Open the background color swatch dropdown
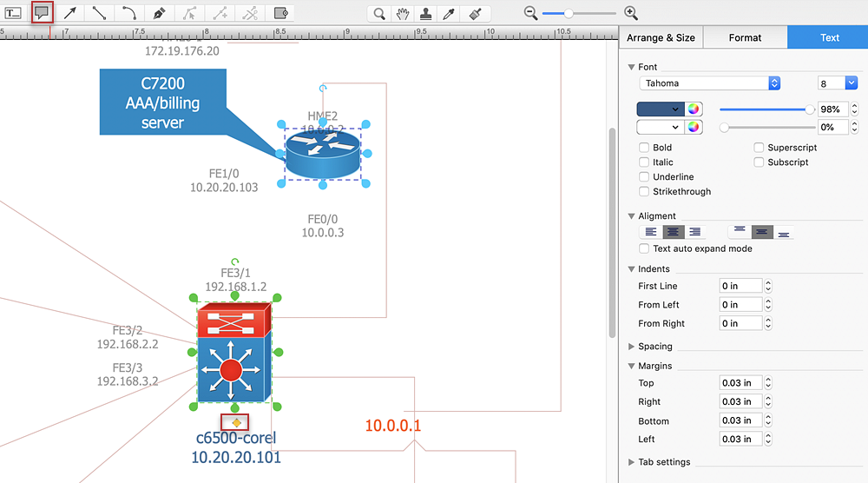Viewport: 868px width, 483px height. pos(661,127)
